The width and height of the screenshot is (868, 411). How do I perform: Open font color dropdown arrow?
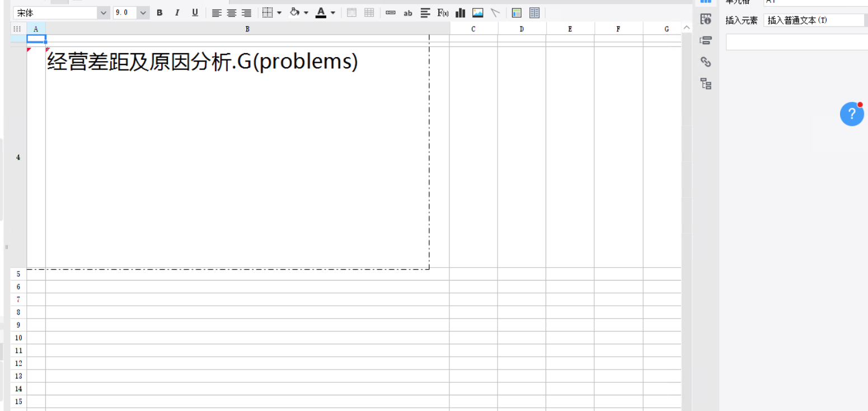333,13
